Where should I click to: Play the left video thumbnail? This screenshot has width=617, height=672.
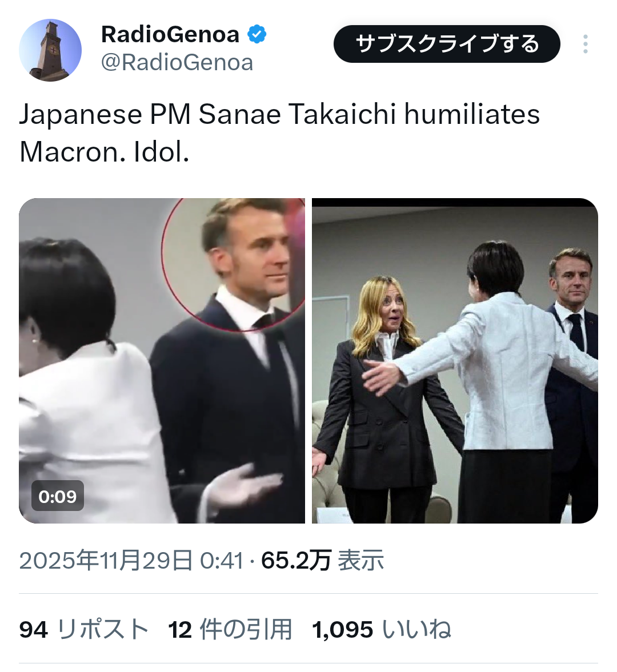click(162, 360)
